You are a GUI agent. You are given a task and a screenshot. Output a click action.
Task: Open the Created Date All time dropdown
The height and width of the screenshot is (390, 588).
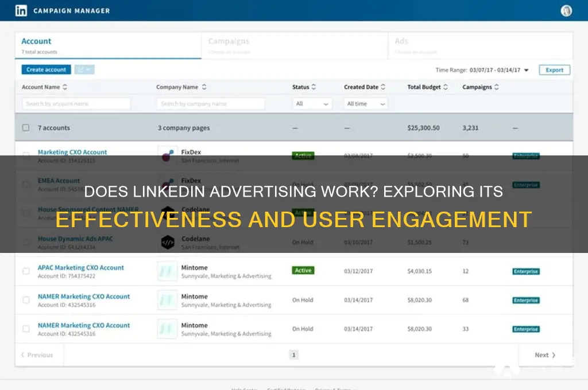pyautogui.click(x=366, y=104)
